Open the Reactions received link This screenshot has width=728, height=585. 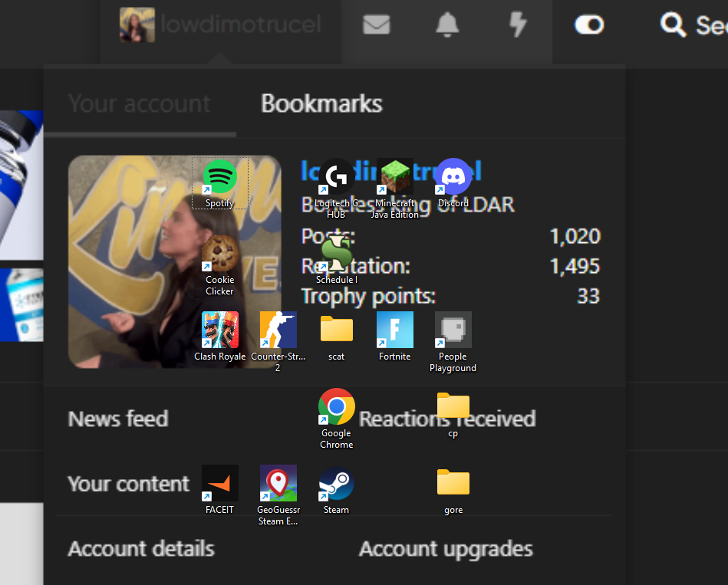click(x=447, y=419)
